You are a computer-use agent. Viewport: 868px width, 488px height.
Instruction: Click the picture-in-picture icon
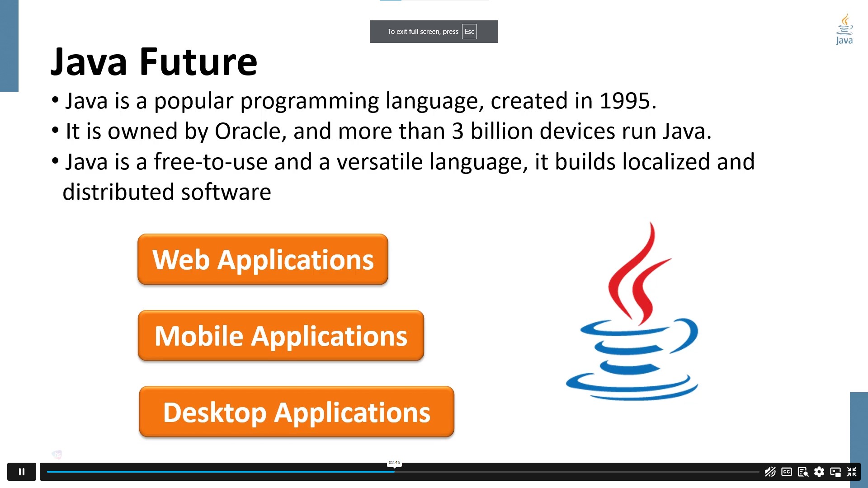point(836,472)
